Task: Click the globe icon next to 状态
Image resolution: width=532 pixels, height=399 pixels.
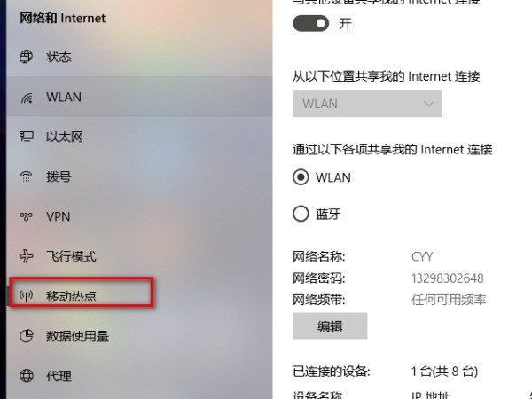Action: click(26, 57)
